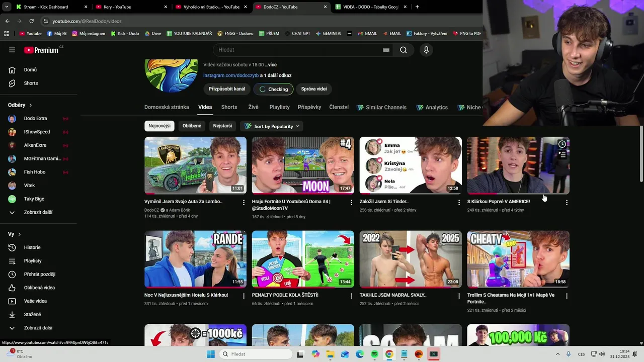Open options menu for TAKHLE JSEM NABRAL SVALY video
644x362 pixels.
[x=459, y=296]
